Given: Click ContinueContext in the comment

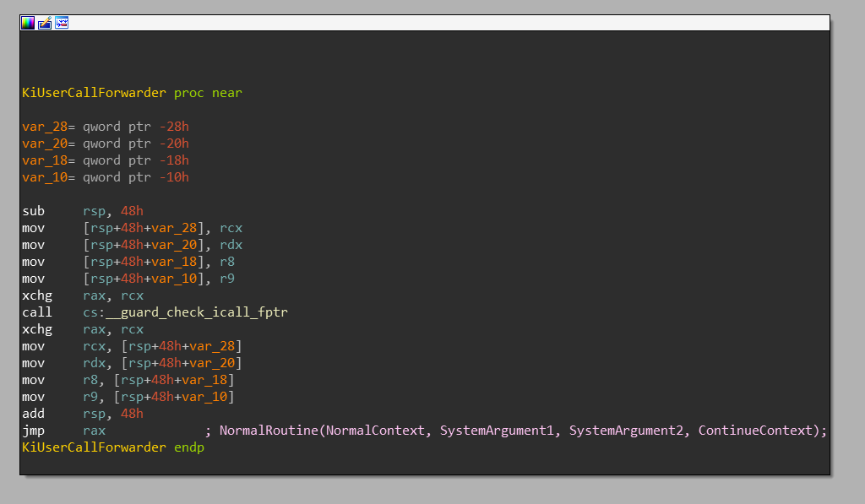Looking at the screenshot, I should pos(756,431).
